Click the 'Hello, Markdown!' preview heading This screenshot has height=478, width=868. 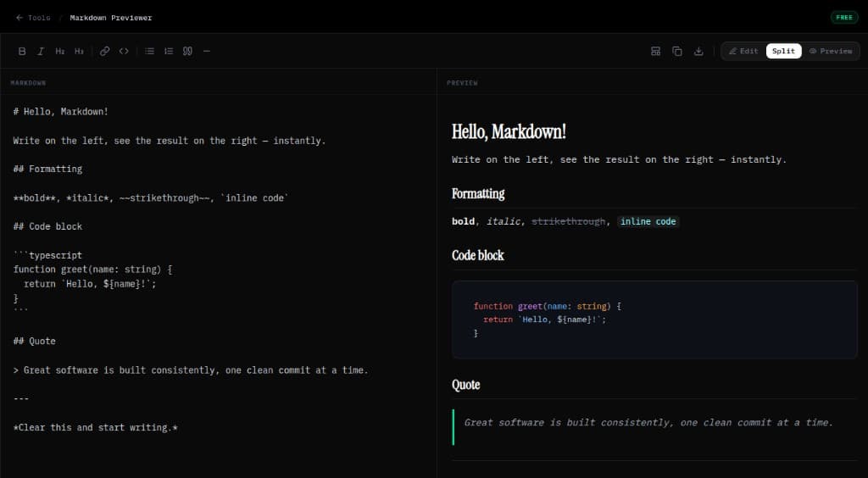[x=509, y=131]
